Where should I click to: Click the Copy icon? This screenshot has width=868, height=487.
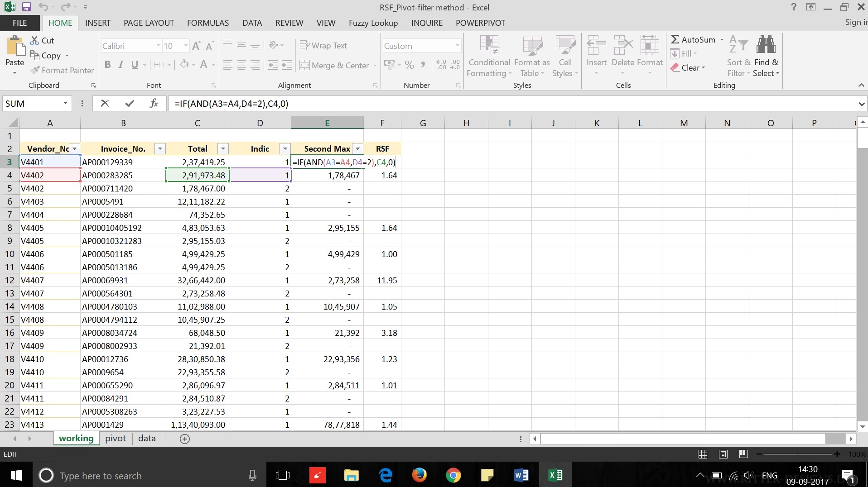(x=35, y=55)
